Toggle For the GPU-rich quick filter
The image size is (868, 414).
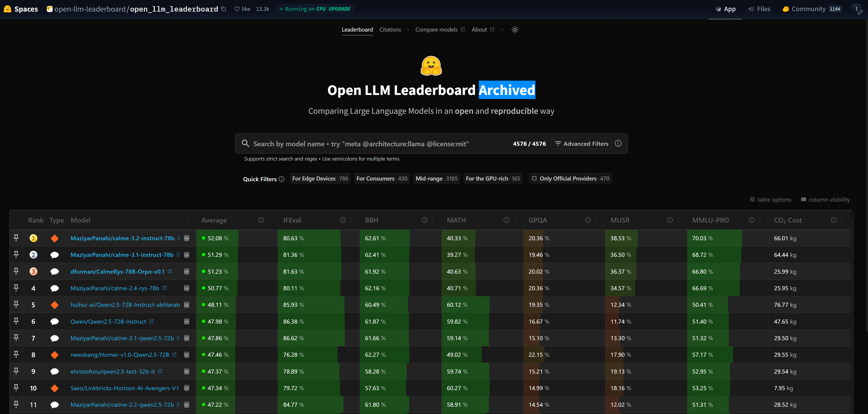pos(493,178)
